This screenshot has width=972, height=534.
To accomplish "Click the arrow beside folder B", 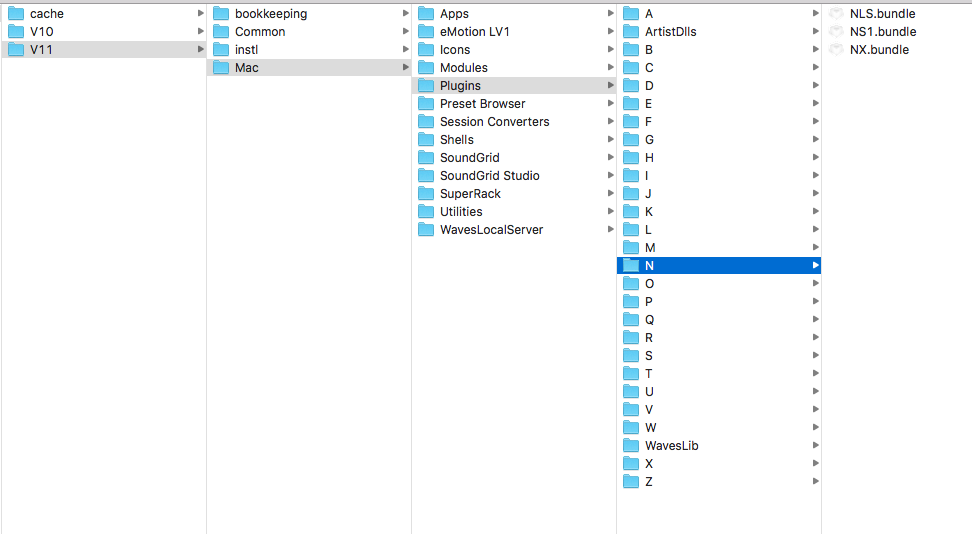I will pos(816,49).
